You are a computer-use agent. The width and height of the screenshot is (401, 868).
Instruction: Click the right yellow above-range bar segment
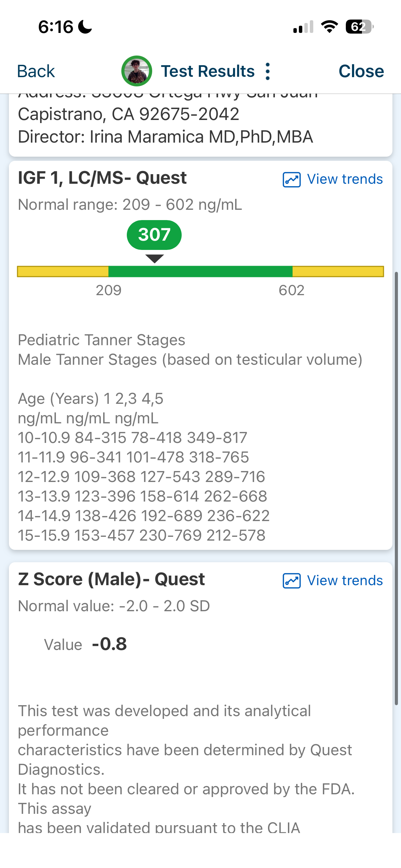(338, 272)
